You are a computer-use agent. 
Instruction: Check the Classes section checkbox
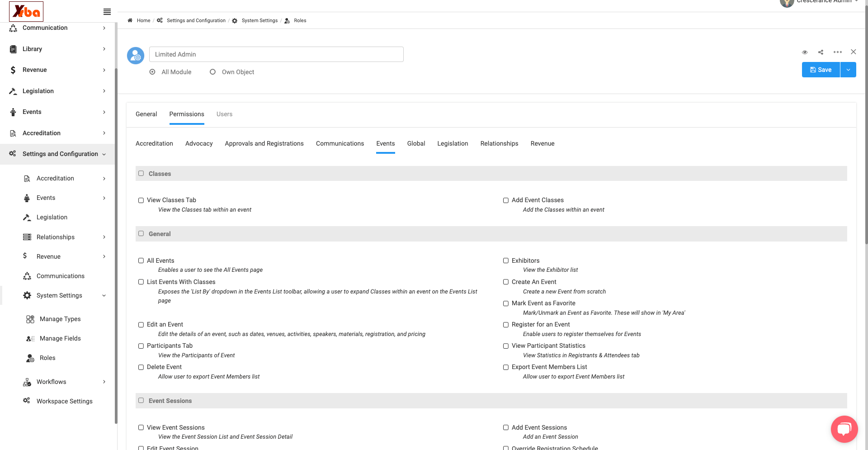[x=141, y=173]
